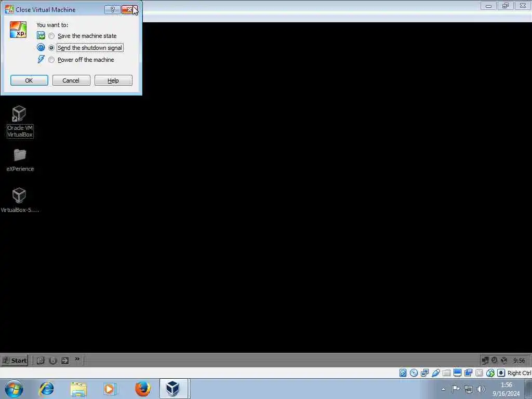Confirm the dialog with the OK button
532x399 pixels.
pos(29,81)
